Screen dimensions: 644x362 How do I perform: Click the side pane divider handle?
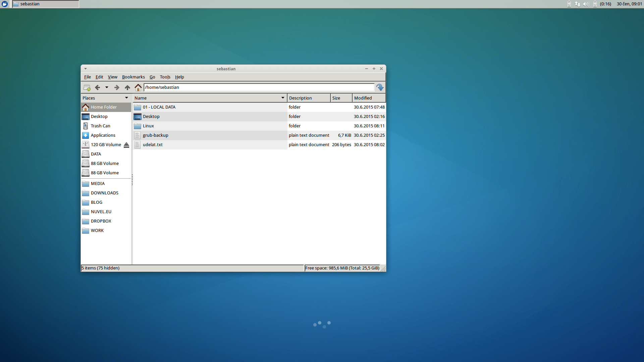click(x=132, y=180)
